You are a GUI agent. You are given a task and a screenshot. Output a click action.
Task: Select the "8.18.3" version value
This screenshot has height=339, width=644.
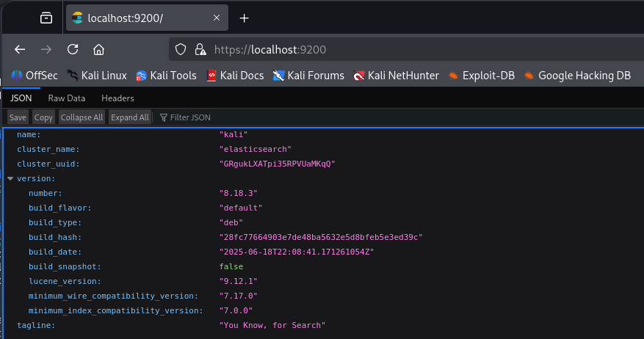coord(238,193)
